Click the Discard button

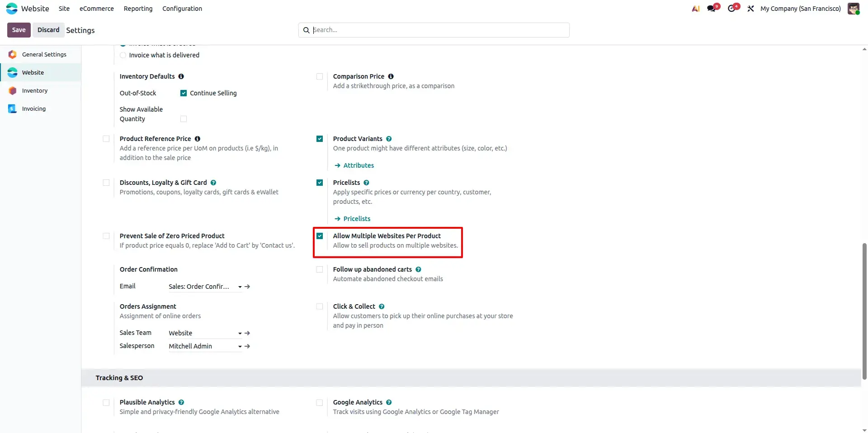pyautogui.click(x=48, y=30)
